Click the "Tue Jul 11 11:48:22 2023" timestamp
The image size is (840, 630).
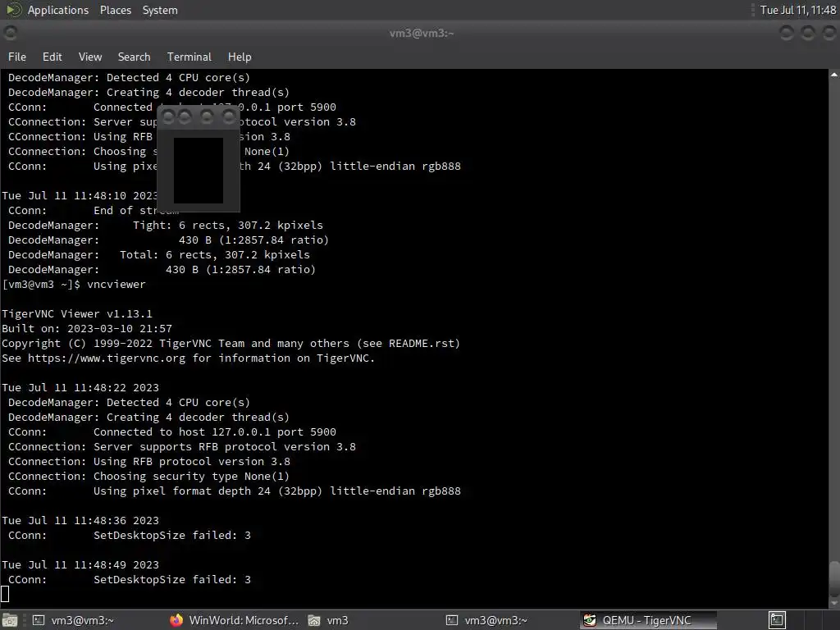click(x=80, y=387)
